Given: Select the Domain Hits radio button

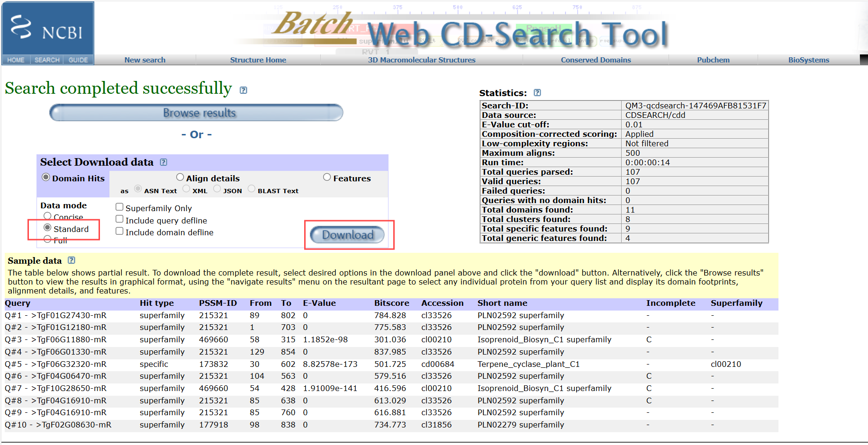Looking at the screenshot, I should point(46,177).
